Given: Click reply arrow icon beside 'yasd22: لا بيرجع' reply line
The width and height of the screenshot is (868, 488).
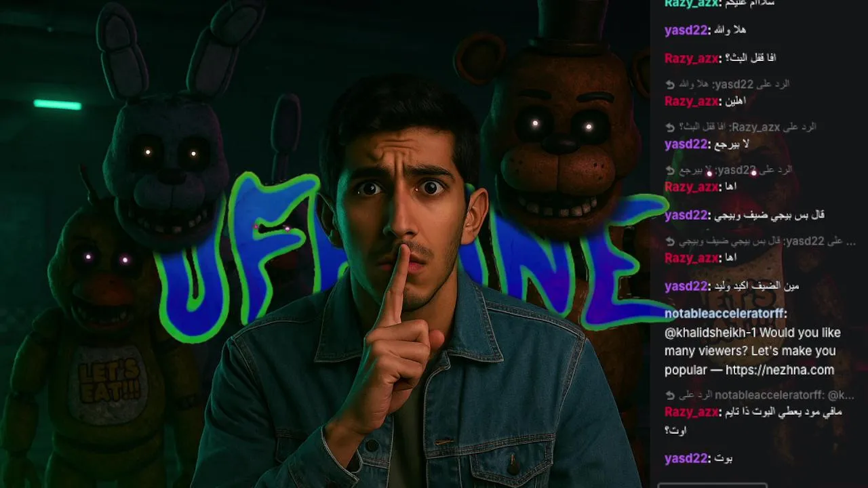Looking at the screenshot, I should pos(670,169).
